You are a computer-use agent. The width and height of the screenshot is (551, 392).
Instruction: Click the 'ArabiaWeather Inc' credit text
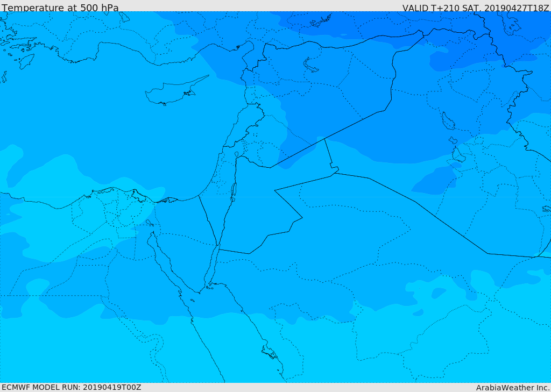(513, 388)
